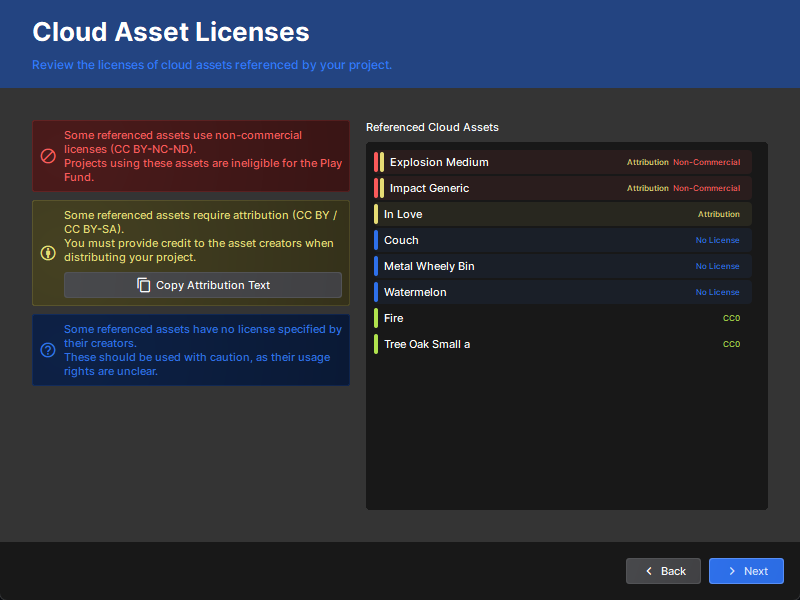
Task: Click the blue question mark icon
Action: point(48,350)
